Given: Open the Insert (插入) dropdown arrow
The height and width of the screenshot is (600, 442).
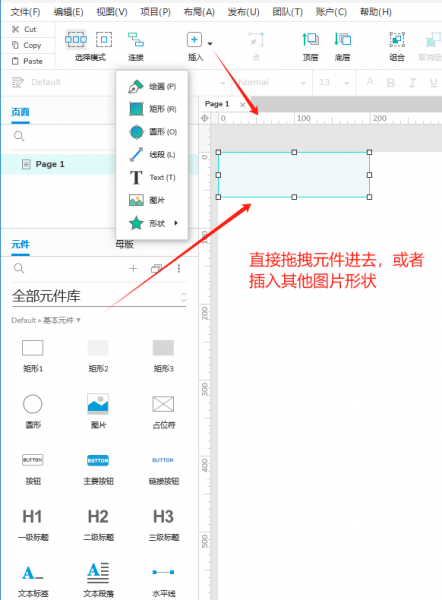Looking at the screenshot, I should (210, 44).
